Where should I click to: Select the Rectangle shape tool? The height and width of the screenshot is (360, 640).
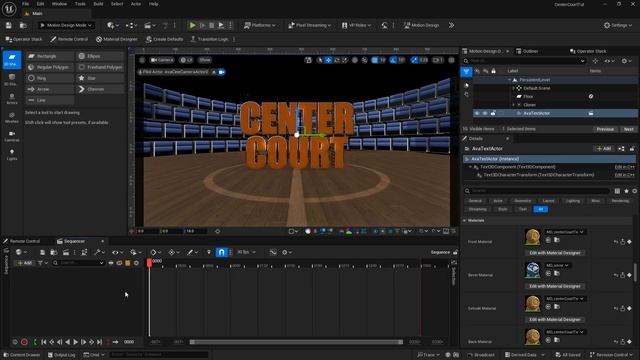click(x=50, y=56)
